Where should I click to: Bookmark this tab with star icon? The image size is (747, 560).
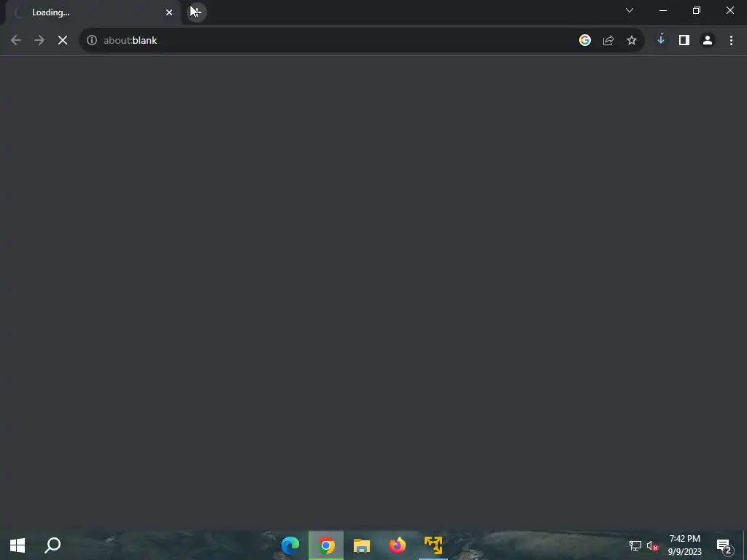631,41
